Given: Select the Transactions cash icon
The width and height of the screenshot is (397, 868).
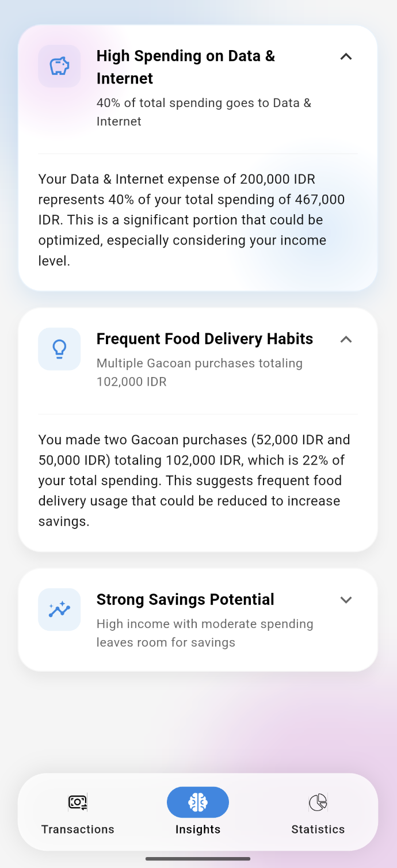Looking at the screenshot, I should (78, 802).
